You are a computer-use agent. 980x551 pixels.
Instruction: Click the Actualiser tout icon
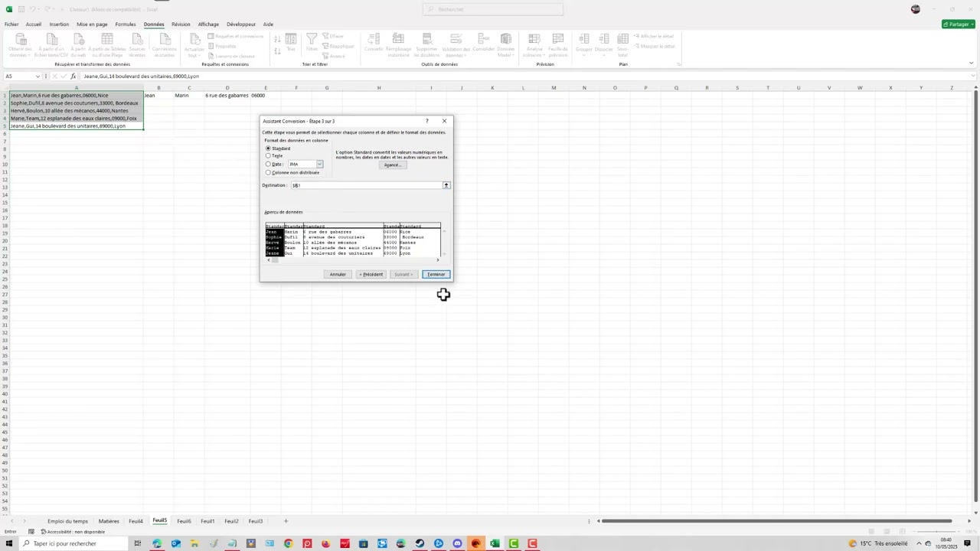click(x=194, y=45)
